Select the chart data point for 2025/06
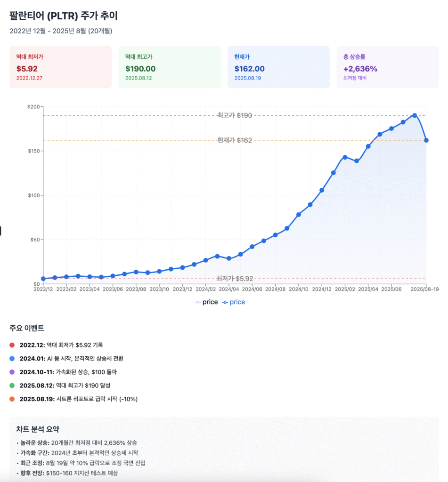448x482 pixels. (x=391, y=129)
